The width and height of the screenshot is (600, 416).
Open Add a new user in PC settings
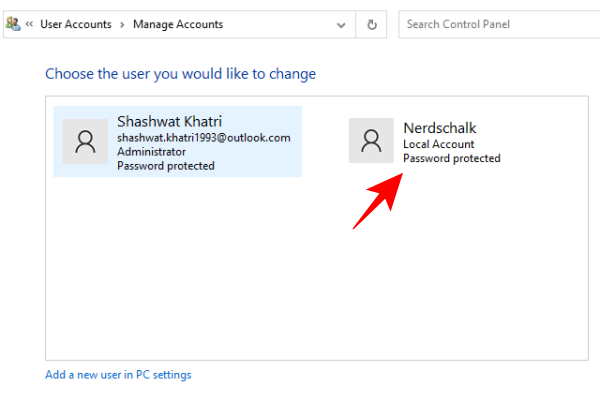[x=118, y=375]
